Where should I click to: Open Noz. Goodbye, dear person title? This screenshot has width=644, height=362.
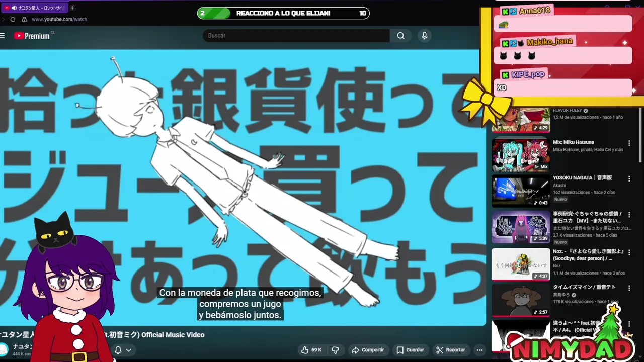pyautogui.click(x=589, y=255)
